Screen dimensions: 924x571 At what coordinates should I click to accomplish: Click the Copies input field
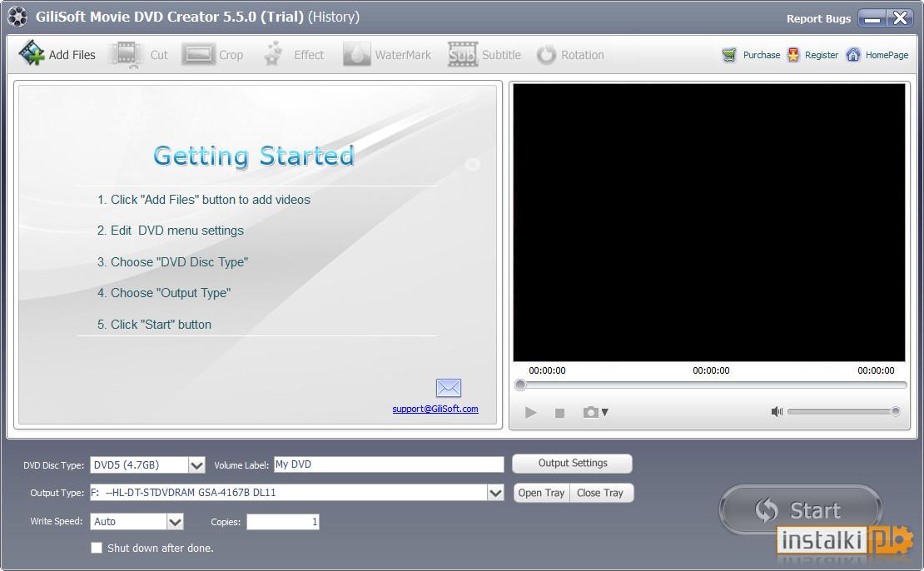[283, 522]
